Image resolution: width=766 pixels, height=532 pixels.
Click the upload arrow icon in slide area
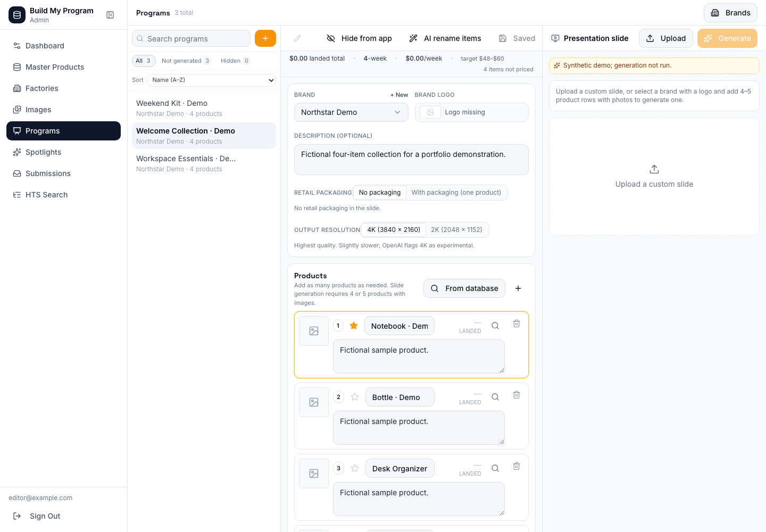pos(654,169)
